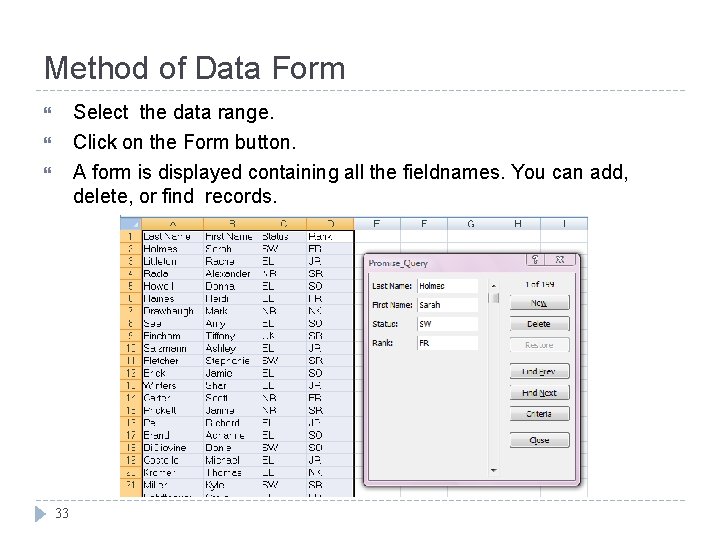Click the select-all corner of spreadsheet

point(131,224)
